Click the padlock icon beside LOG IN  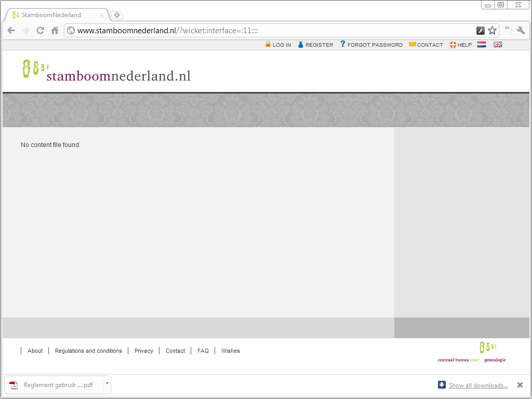(x=268, y=44)
